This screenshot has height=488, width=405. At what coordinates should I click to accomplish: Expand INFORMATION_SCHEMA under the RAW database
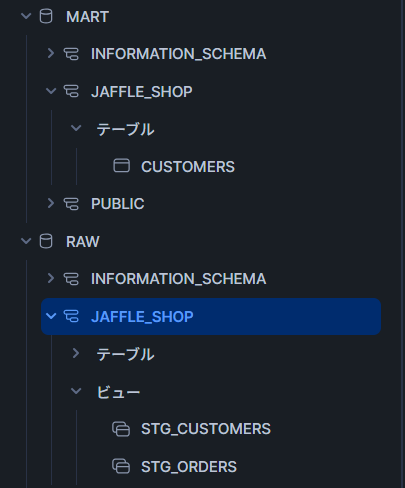pos(51,278)
